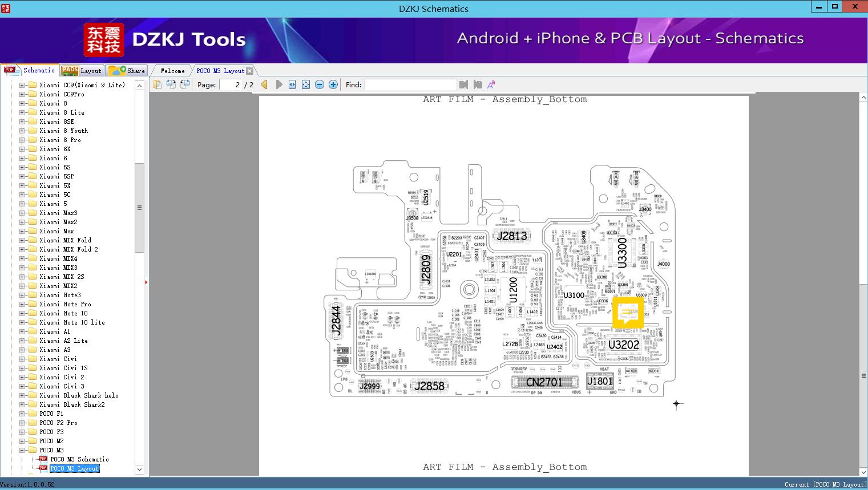Zoom in with the plus icon
This screenshot has height=490, width=868.
pyautogui.click(x=333, y=84)
